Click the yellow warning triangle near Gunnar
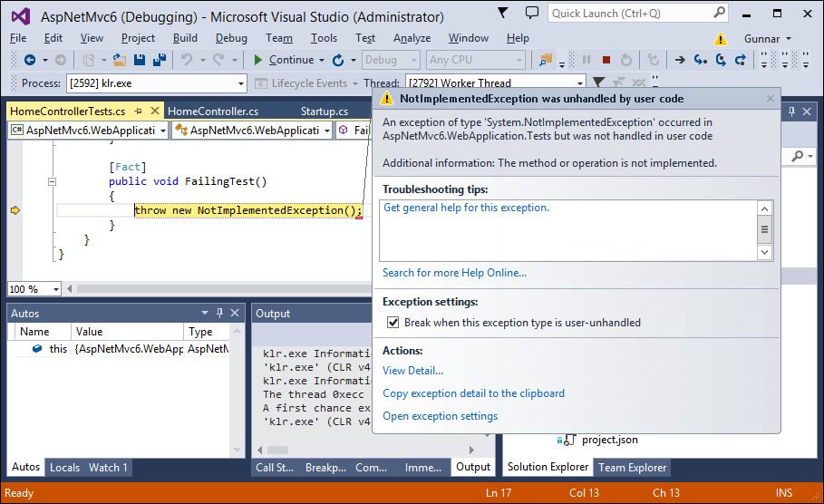The image size is (824, 504). pos(721,39)
